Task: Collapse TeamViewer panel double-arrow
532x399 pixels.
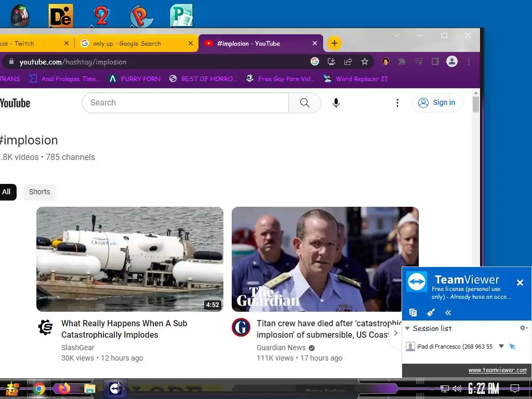Action: (x=448, y=312)
